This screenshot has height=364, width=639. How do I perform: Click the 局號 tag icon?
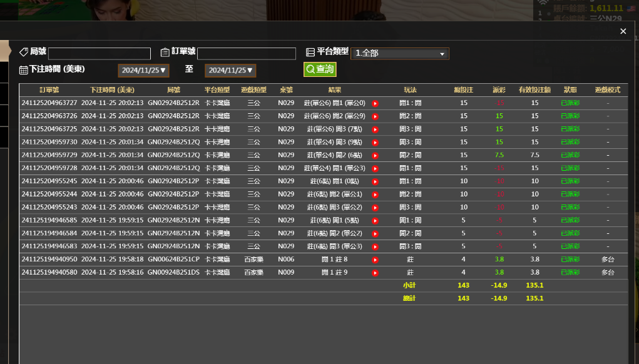click(x=24, y=53)
